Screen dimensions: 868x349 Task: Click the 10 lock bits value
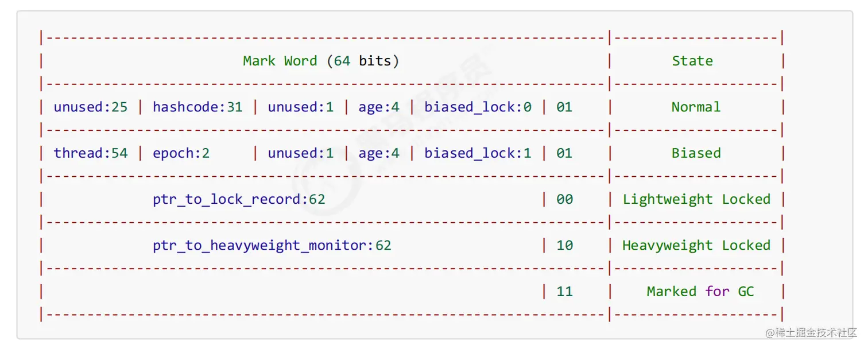coord(564,245)
